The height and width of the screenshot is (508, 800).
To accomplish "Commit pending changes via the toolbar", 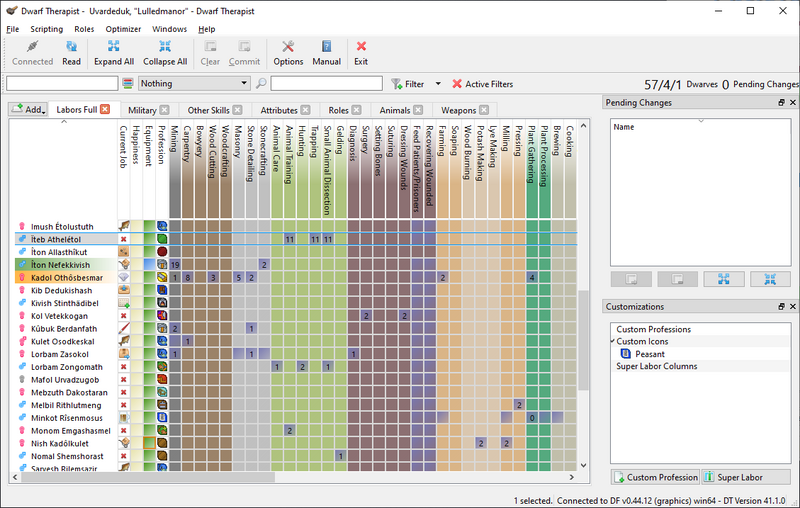I will [x=244, y=53].
